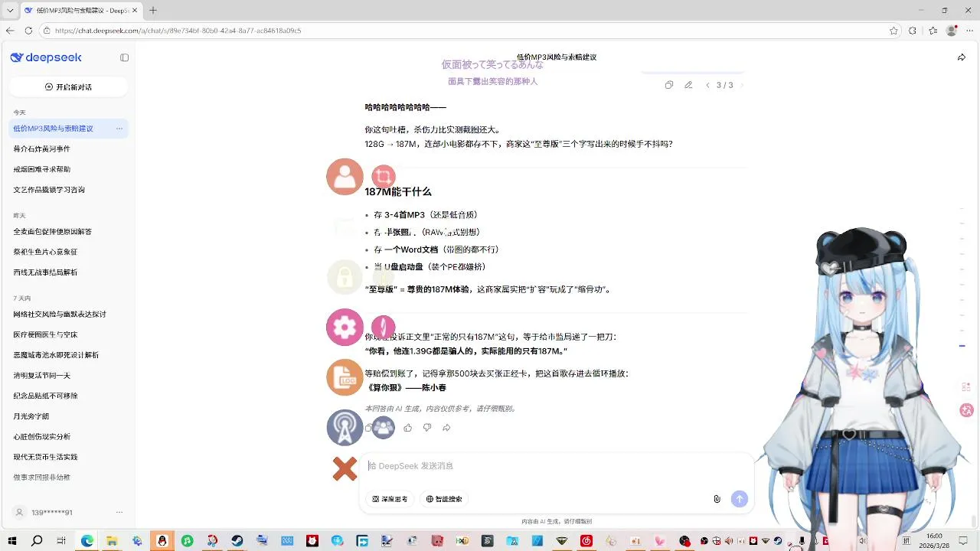980x551 pixels.
Task: Open the 月光旁字谜 chat
Action: coord(31,416)
